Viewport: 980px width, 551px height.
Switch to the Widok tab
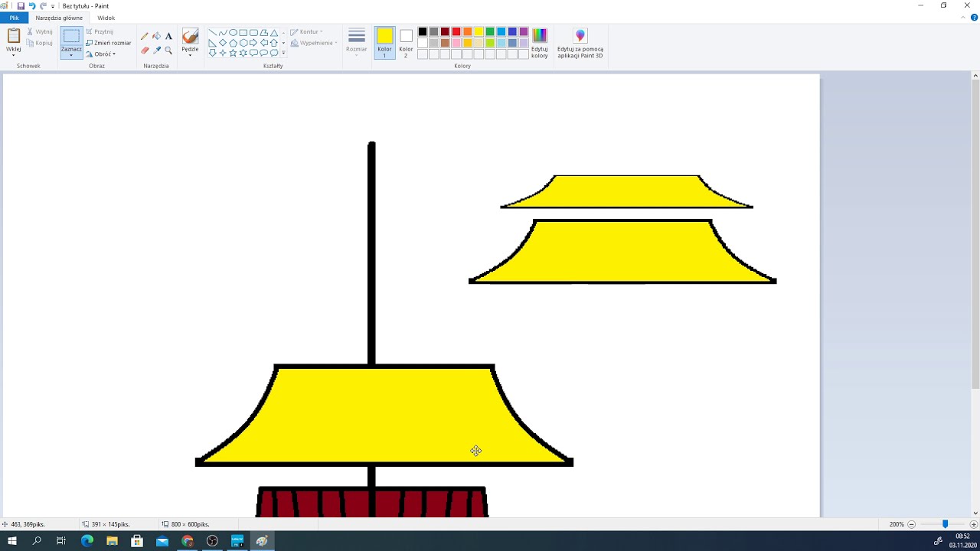coord(106,18)
